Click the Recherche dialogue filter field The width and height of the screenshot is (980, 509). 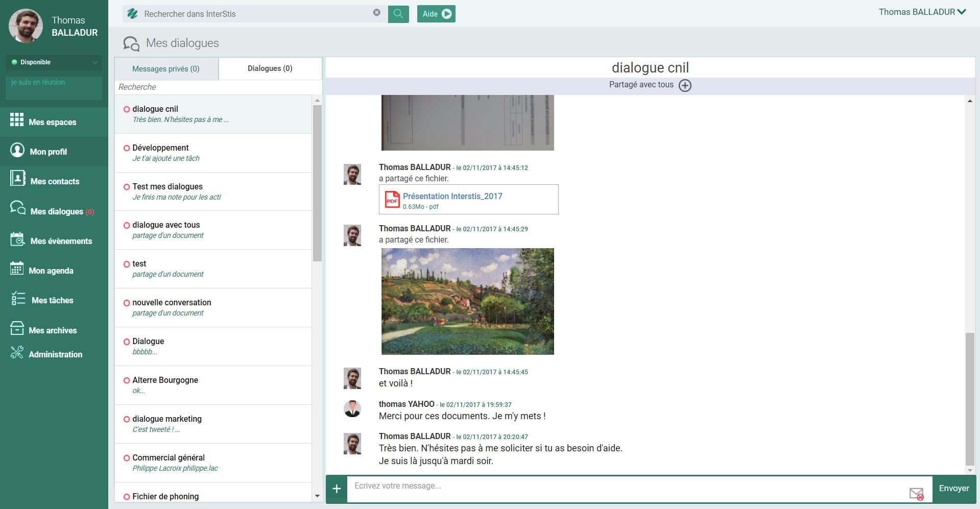point(218,87)
